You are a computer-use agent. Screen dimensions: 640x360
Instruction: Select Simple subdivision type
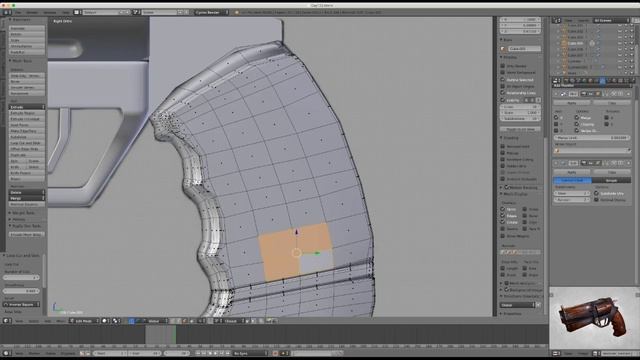pos(611,180)
